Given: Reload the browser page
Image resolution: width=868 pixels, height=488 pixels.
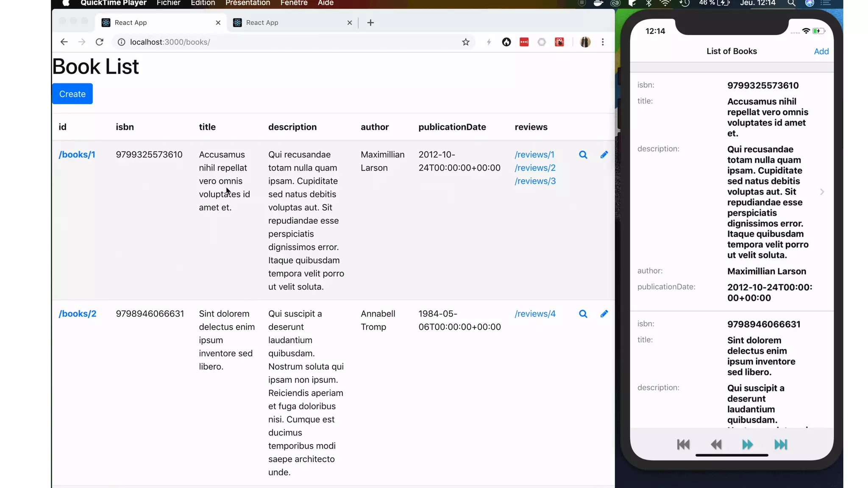Looking at the screenshot, I should [x=100, y=42].
